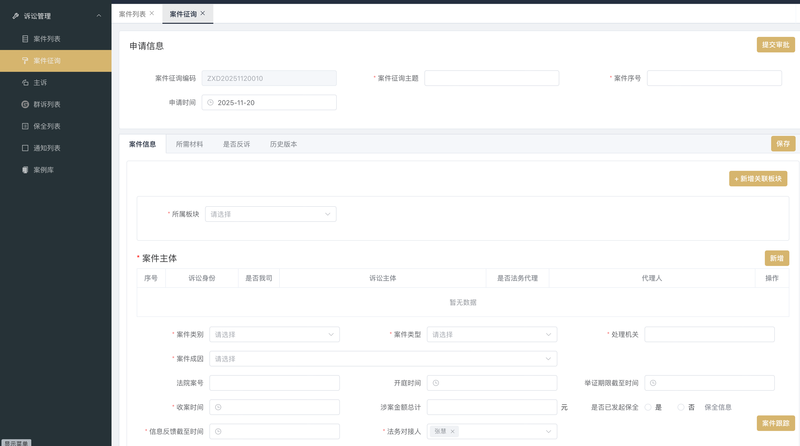The height and width of the screenshot is (446, 800).
Task: Click the 案件征询 sidebar icon
Action: coord(25,61)
